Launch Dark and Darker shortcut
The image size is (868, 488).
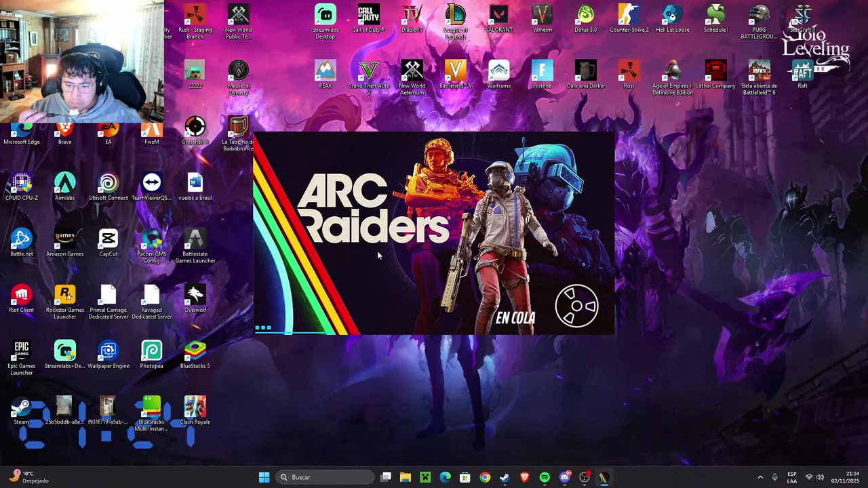pyautogui.click(x=586, y=75)
